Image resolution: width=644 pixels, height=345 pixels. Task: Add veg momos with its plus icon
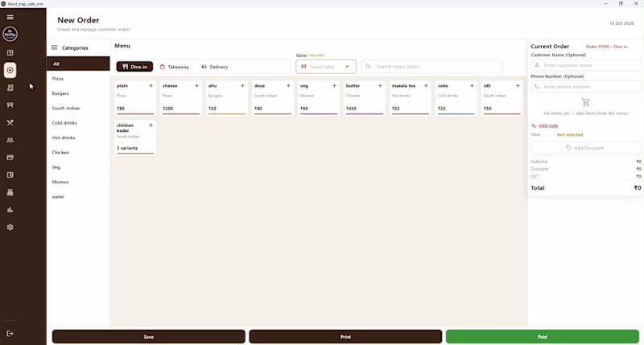pos(334,86)
